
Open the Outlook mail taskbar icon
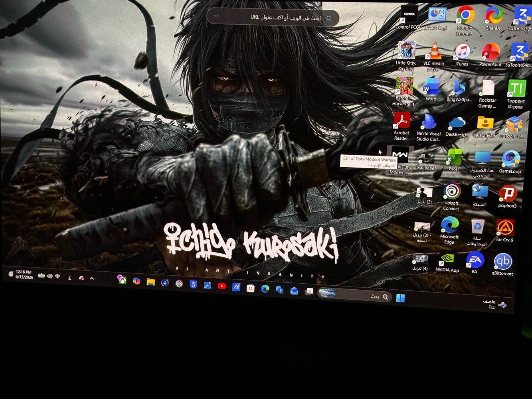point(294,291)
